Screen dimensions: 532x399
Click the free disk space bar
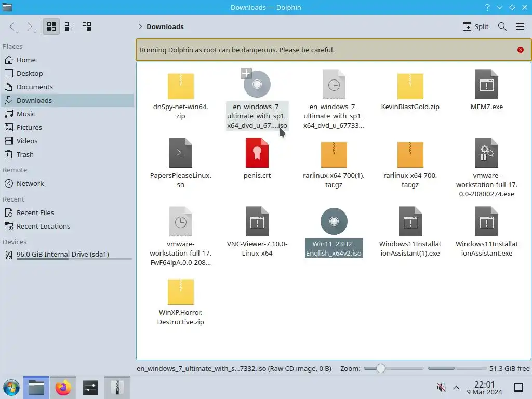click(457, 368)
